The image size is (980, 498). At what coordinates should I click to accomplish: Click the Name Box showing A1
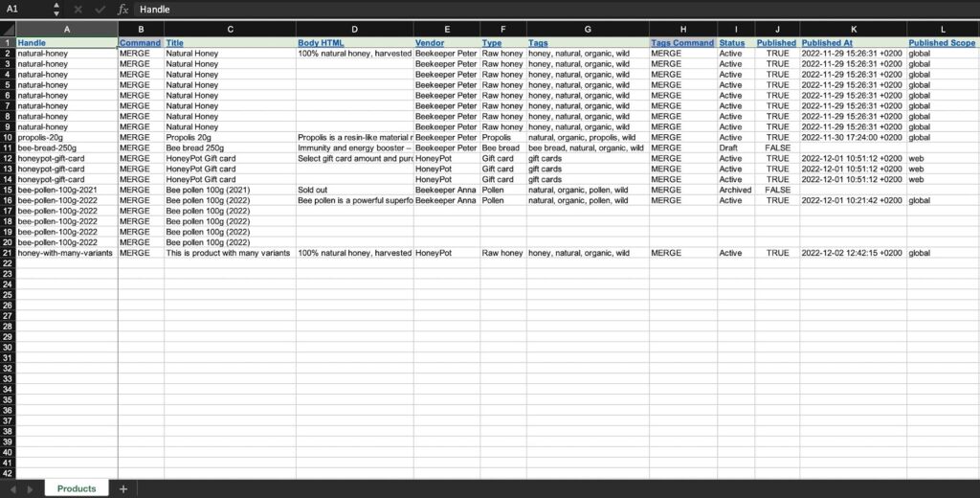pyautogui.click(x=25, y=9)
